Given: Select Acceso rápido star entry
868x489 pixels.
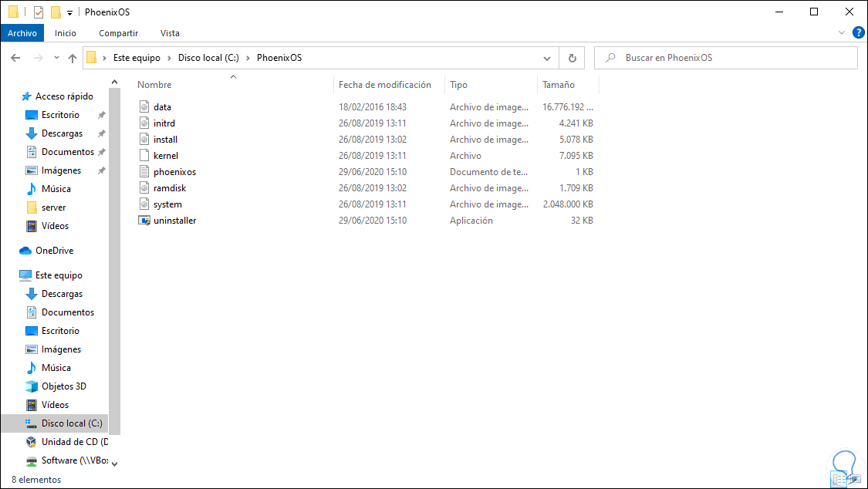Looking at the screenshot, I should click(57, 96).
